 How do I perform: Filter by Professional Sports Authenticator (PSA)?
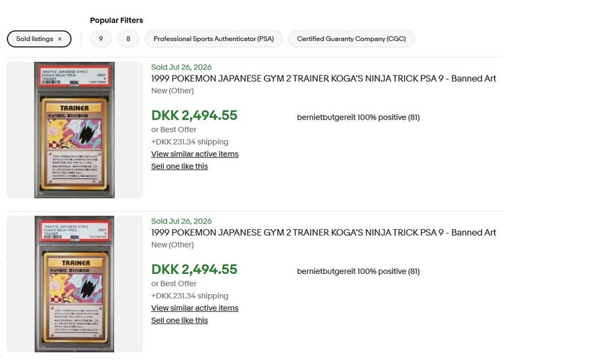pos(214,39)
